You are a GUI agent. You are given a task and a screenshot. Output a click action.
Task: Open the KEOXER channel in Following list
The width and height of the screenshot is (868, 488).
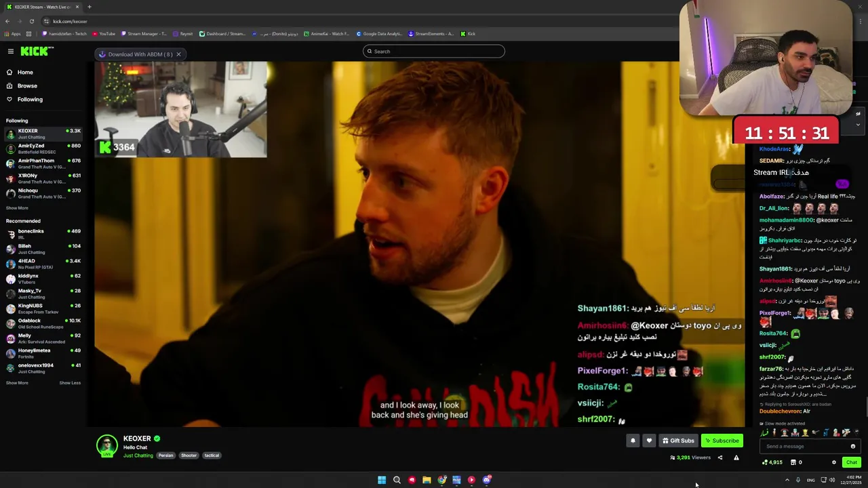coord(43,134)
